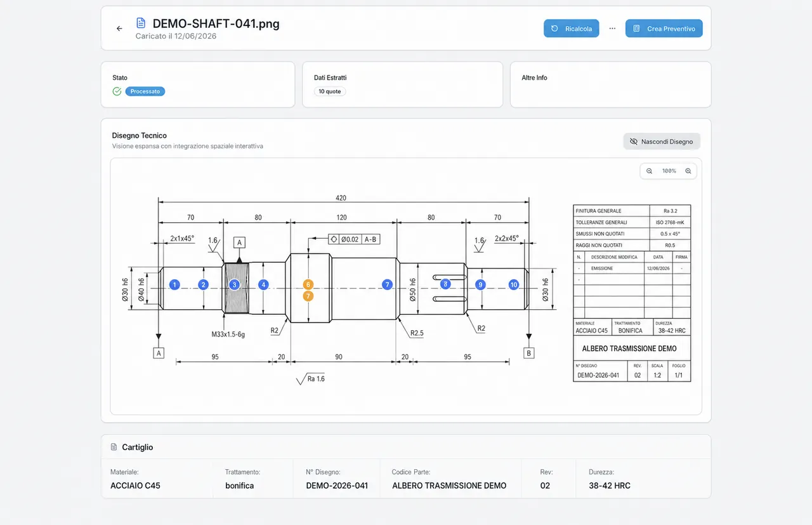812x525 pixels.
Task: Click the Ø0.02 A-B tolerance frame
Action: click(x=354, y=239)
